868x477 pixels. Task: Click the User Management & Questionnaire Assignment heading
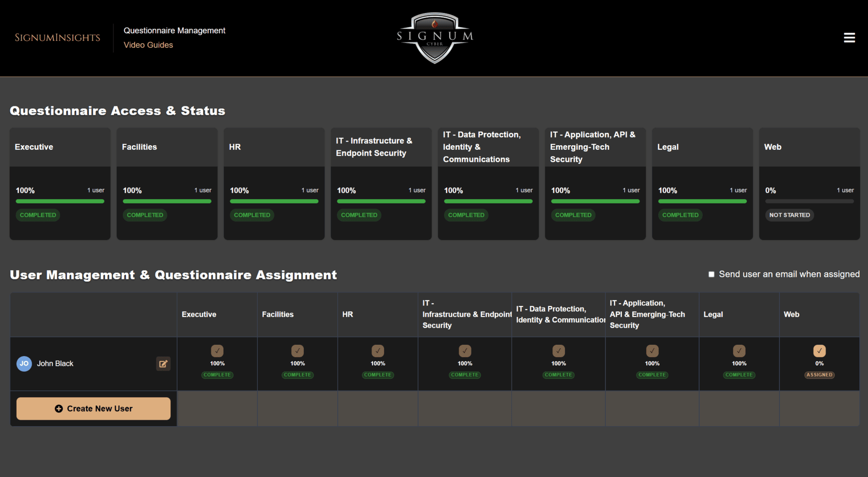pyautogui.click(x=174, y=275)
